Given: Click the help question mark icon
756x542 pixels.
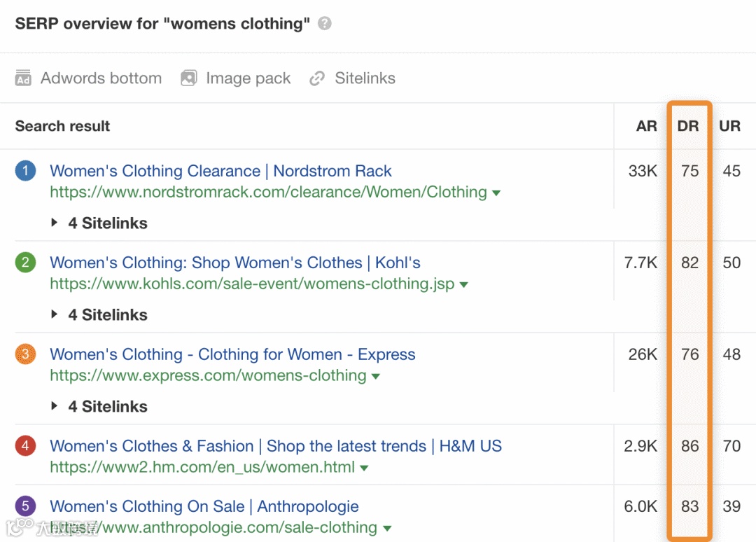Looking at the screenshot, I should pos(324,24).
